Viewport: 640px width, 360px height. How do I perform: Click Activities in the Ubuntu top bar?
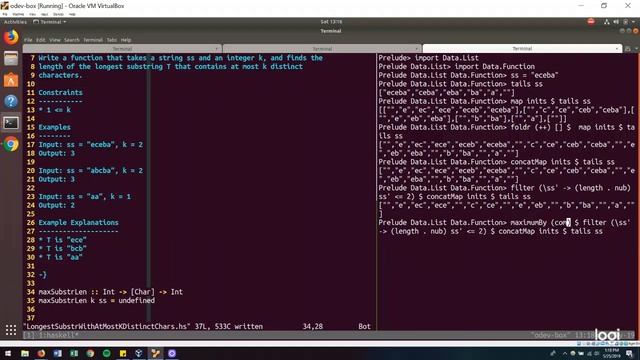pos(15,22)
